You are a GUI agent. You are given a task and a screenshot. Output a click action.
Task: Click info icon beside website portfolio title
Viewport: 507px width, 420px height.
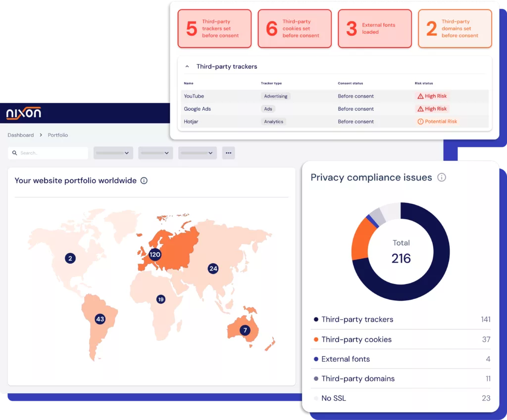(x=144, y=181)
